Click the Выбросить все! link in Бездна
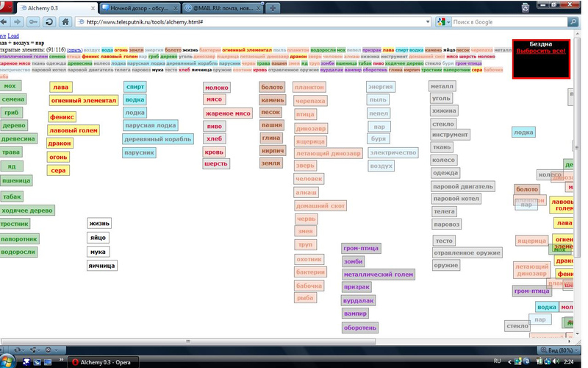The image size is (588, 368). pyautogui.click(x=540, y=52)
